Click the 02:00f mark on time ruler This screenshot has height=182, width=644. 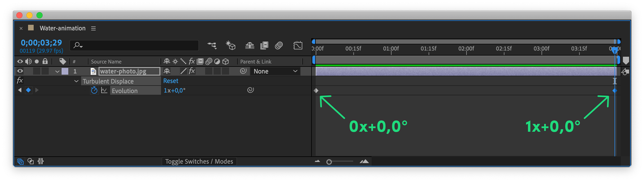tap(466, 49)
